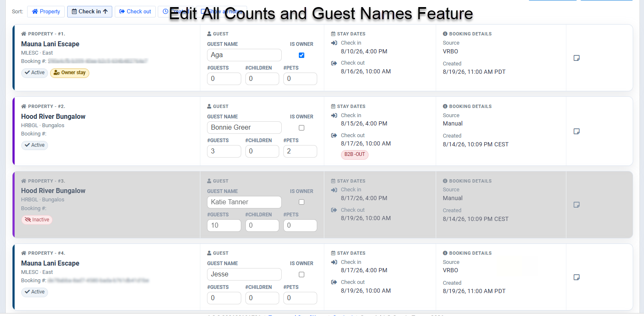Sort bookings by Check out

coord(135,12)
